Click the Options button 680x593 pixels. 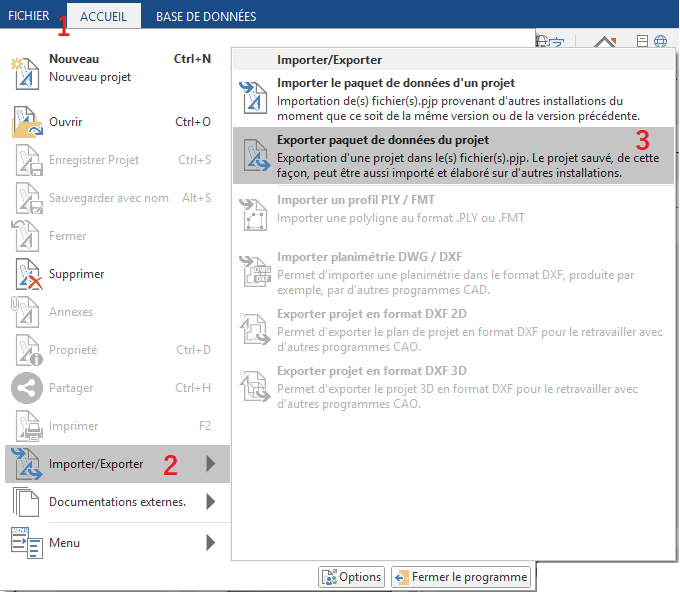coord(352,577)
